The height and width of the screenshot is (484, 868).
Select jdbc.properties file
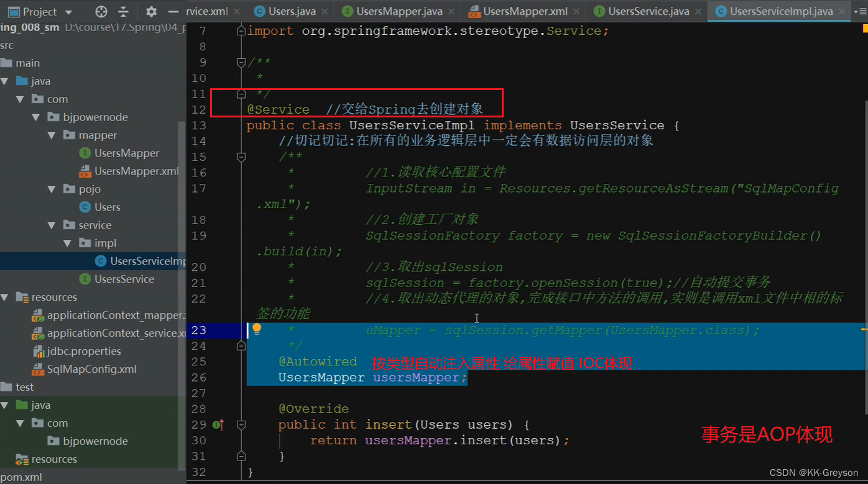pos(84,352)
